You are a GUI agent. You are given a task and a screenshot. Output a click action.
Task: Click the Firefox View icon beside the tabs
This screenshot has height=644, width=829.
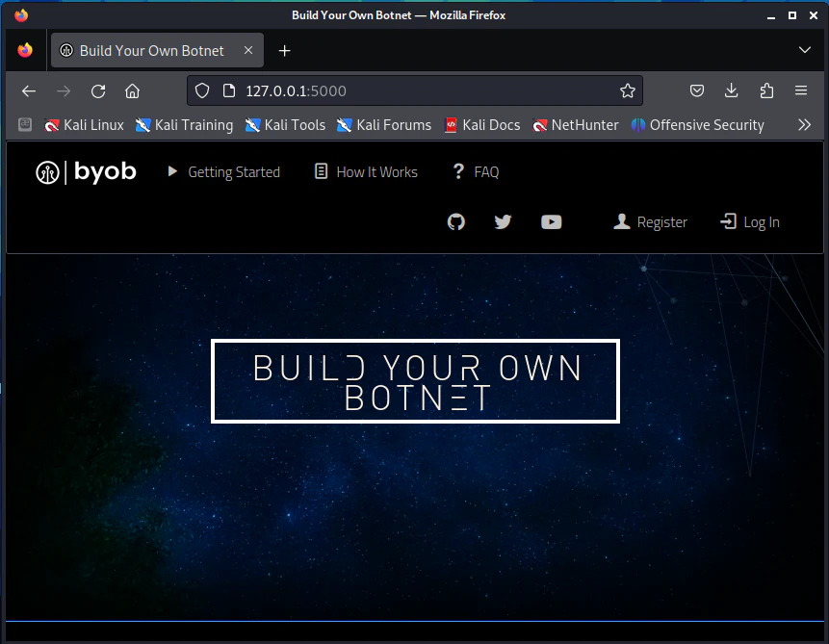point(25,50)
